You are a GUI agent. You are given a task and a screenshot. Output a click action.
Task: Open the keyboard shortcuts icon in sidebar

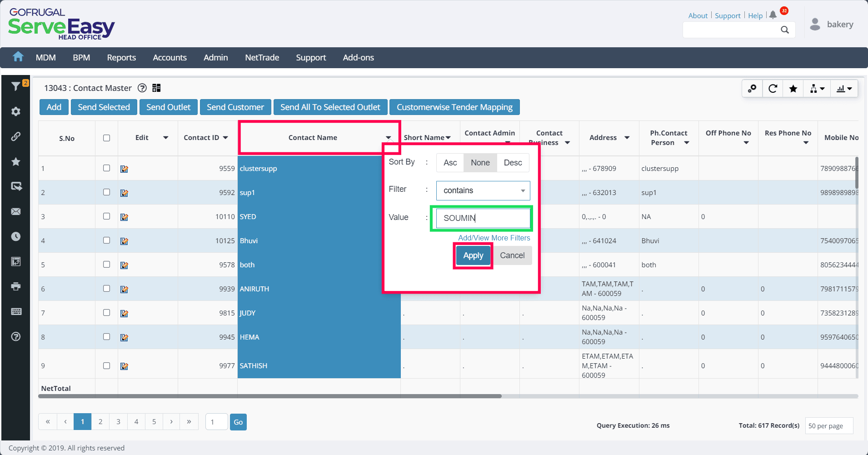pos(16,311)
